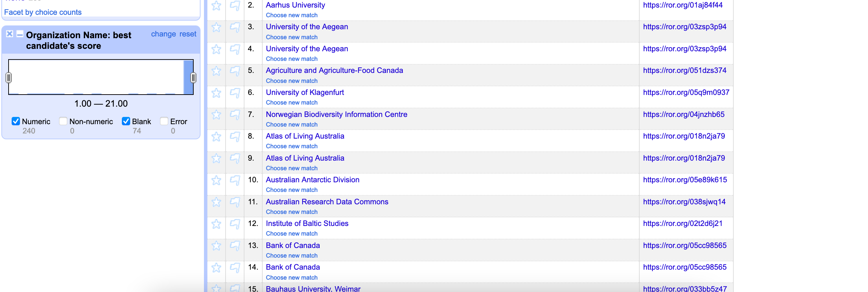The width and height of the screenshot is (868, 292).
Task: Open the Aarhus University match link
Action: click(x=295, y=5)
